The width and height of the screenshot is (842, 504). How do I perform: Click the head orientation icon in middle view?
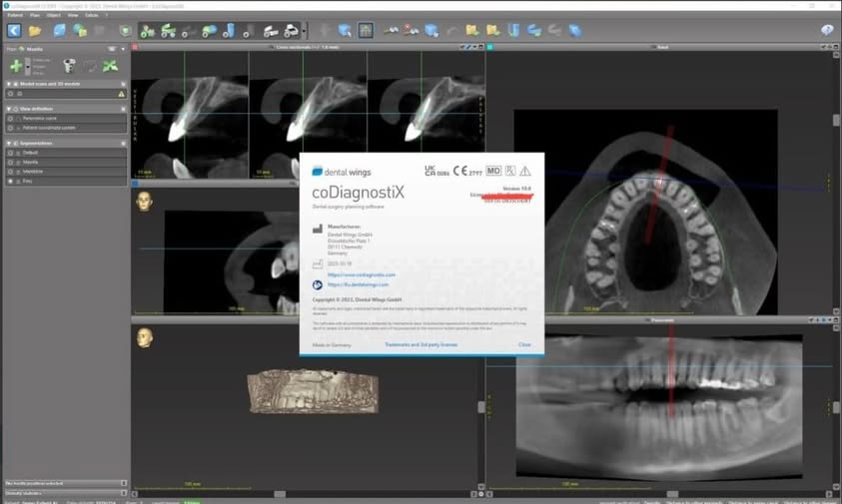pyautogui.click(x=144, y=202)
